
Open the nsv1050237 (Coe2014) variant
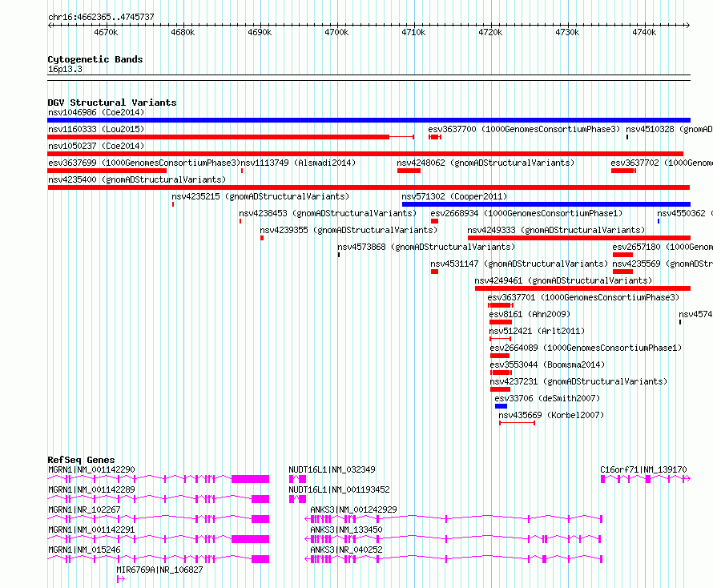point(96,146)
